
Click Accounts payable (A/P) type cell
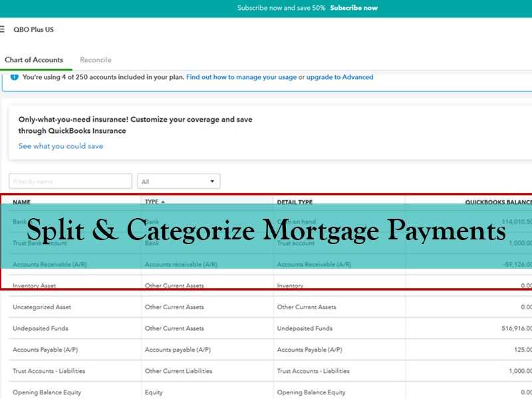(x=178, y=350)
